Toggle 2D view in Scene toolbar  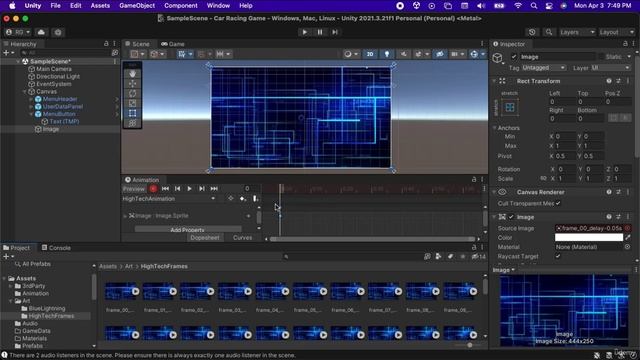pos(370,54)
